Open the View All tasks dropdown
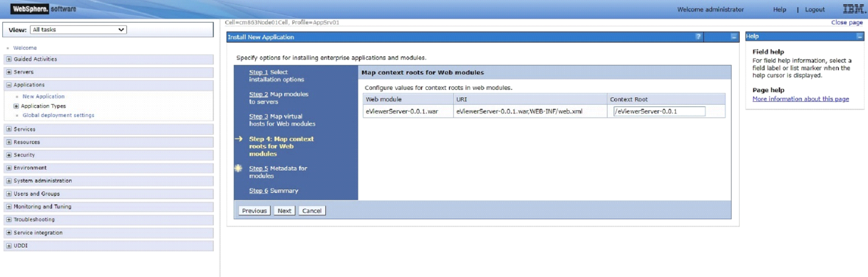The image size is (868, 277). pos(78,30)
